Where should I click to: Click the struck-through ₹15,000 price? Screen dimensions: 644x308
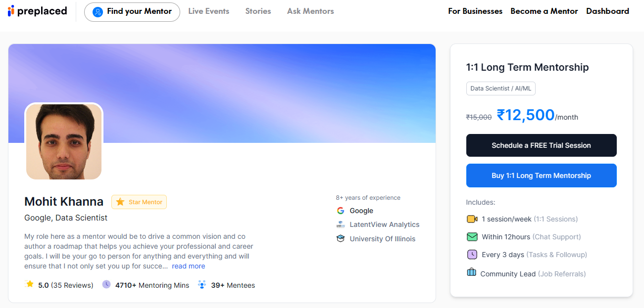point(479,117)
